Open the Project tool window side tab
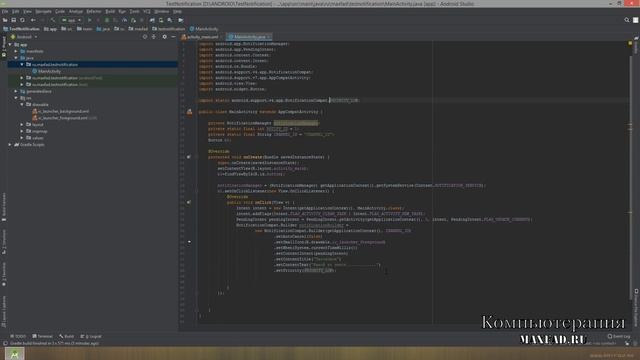This screenshot has height=360, width=640. click(x=4, y=46)
